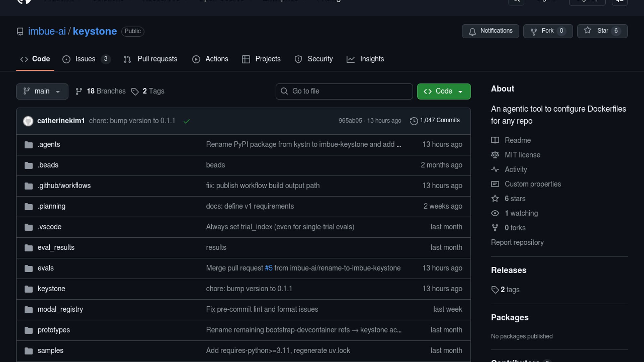
Task: Open pull request #5 link
Action: 268,268
